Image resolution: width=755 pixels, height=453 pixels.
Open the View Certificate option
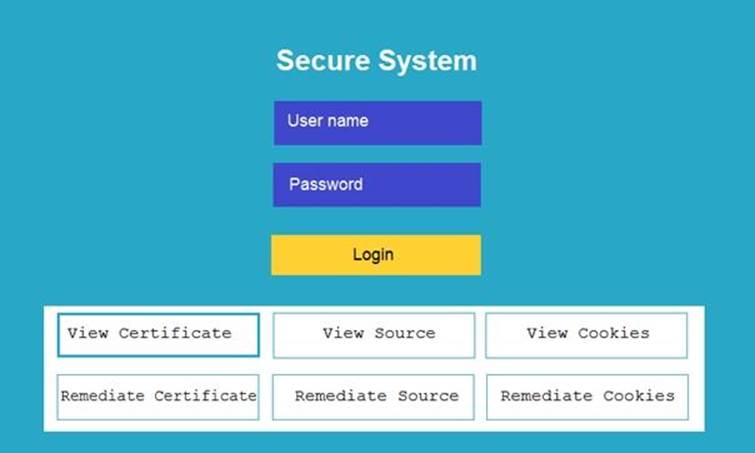coord(158,334)
